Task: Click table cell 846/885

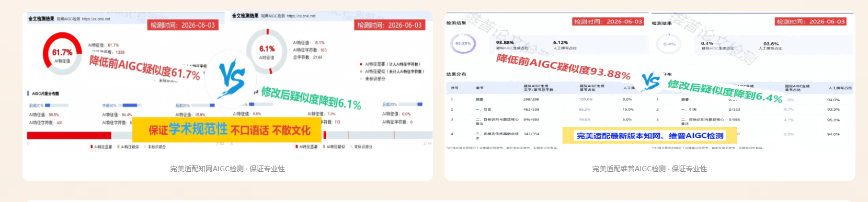Action: (x=531, y=120)
